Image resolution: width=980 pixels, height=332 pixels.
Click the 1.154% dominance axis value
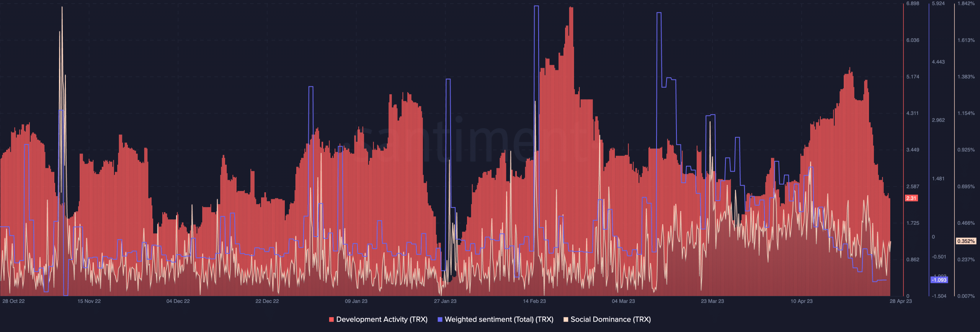coord(966,114)
